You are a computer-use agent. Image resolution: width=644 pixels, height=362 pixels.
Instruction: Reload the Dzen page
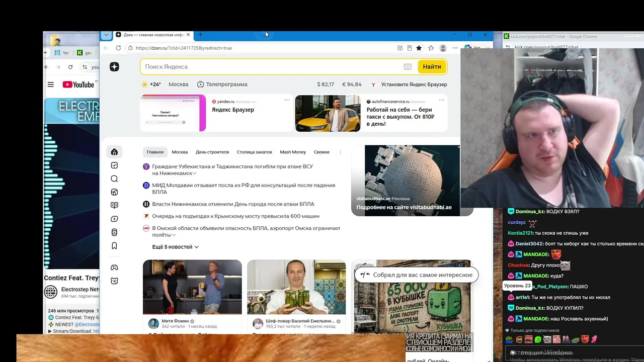tap(118, 48)
